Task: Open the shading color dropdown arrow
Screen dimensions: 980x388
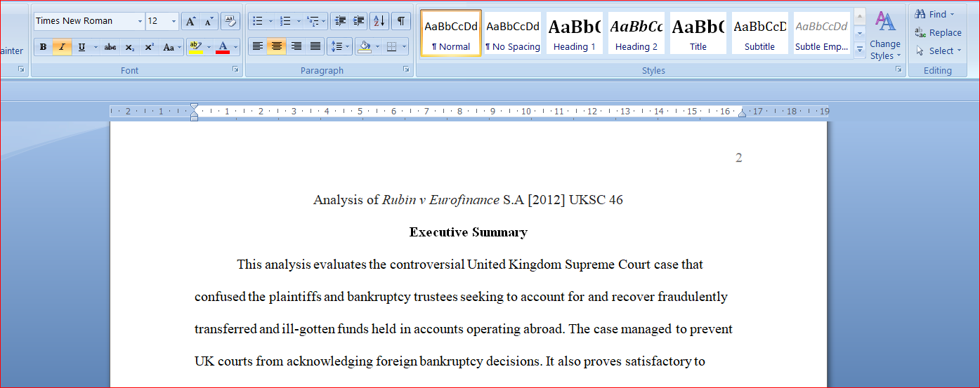Action: click(377, 46)
